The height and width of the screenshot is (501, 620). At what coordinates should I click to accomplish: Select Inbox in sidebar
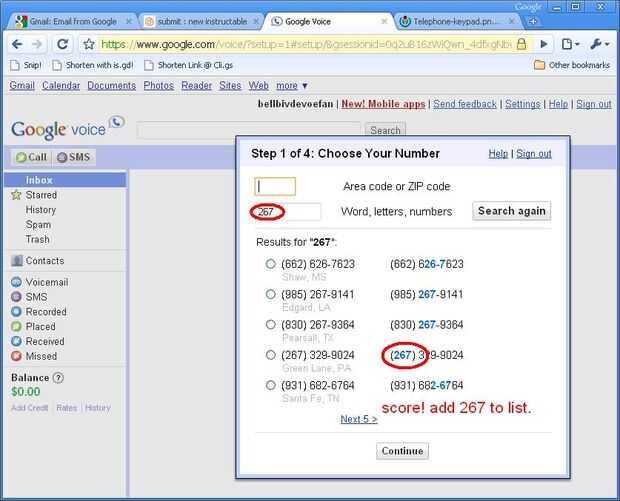click(x=65, y=180)
